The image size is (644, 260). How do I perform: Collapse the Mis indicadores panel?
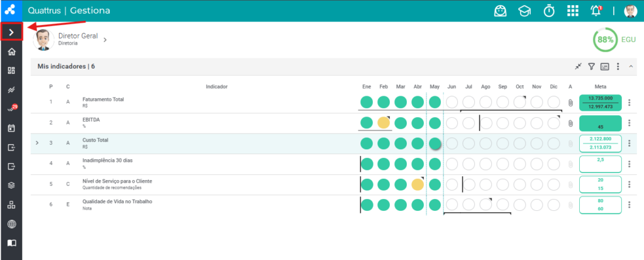click(631, 66)
